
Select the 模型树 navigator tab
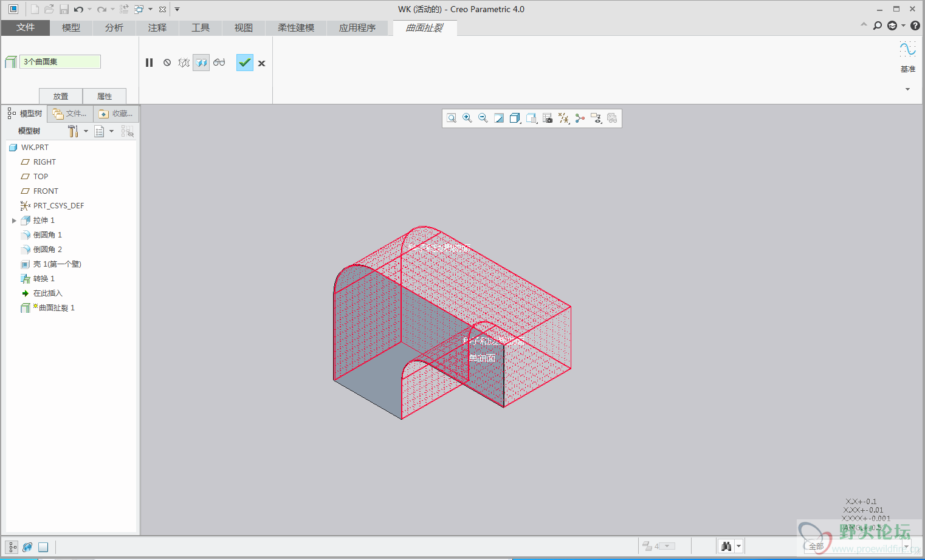(x=24, y=114)
